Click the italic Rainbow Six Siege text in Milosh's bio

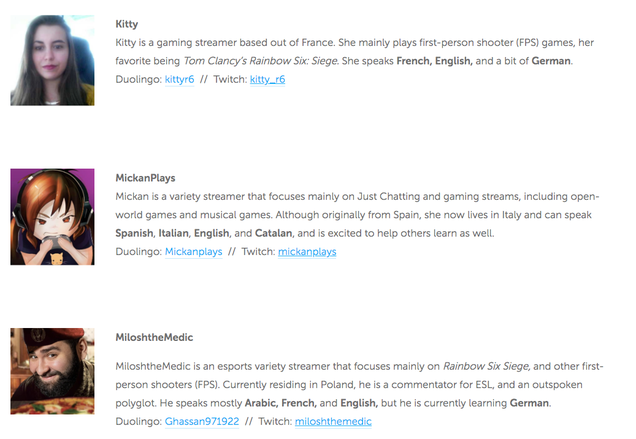(486, 366)
